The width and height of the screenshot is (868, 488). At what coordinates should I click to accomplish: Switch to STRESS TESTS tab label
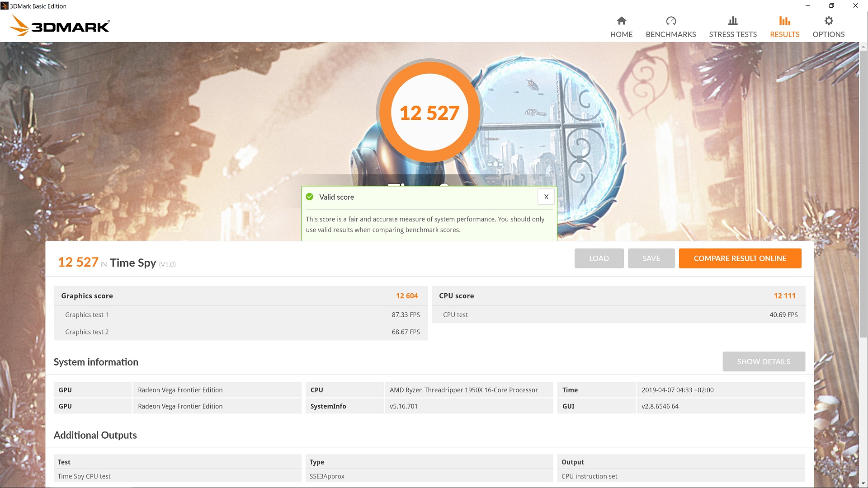(x=733, y=34)
